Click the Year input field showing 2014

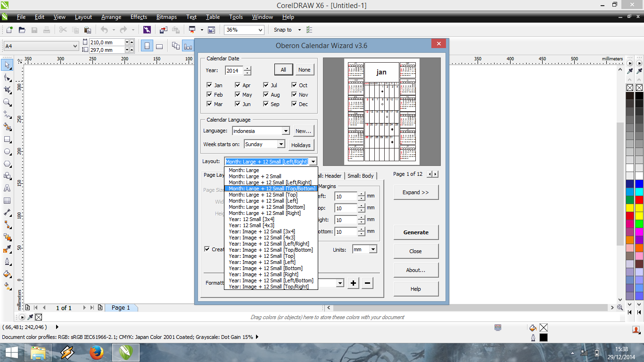(x=234, y=71)
